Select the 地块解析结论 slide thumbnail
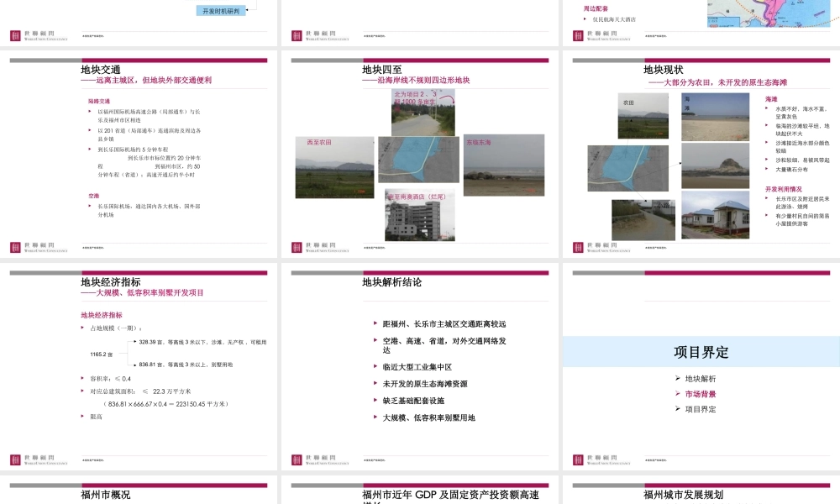 click(419, 366)
